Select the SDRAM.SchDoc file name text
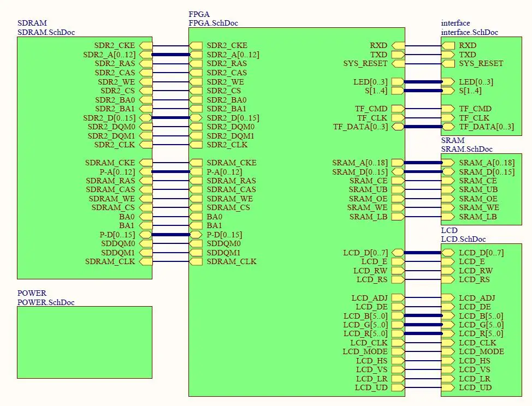Viewport: 532px width, 406px height. [x=46, y=33]
